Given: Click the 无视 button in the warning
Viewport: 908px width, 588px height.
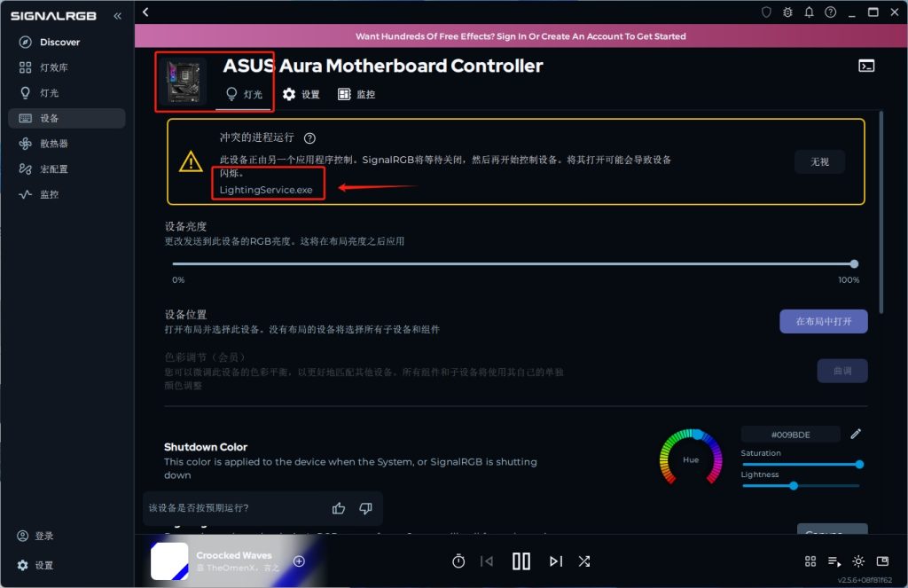Looking at the screenshot, I should tap(819, 161).
